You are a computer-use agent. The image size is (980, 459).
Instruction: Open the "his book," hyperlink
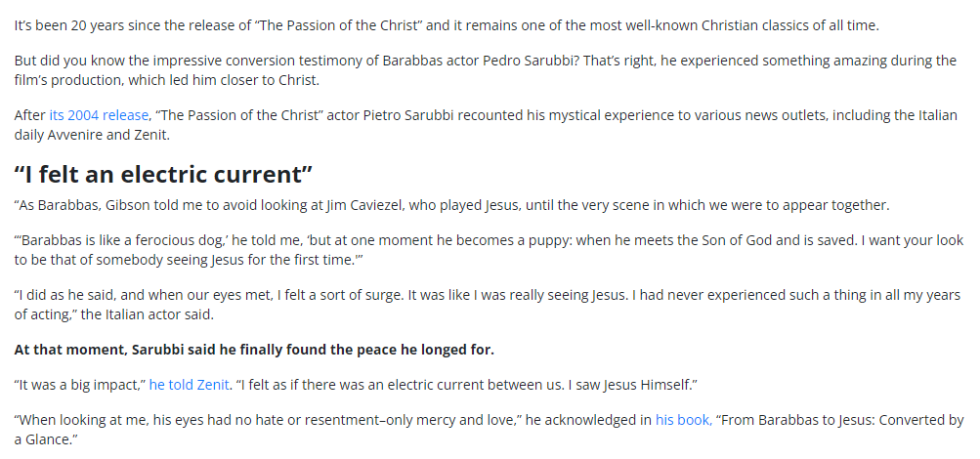(683, 419)
